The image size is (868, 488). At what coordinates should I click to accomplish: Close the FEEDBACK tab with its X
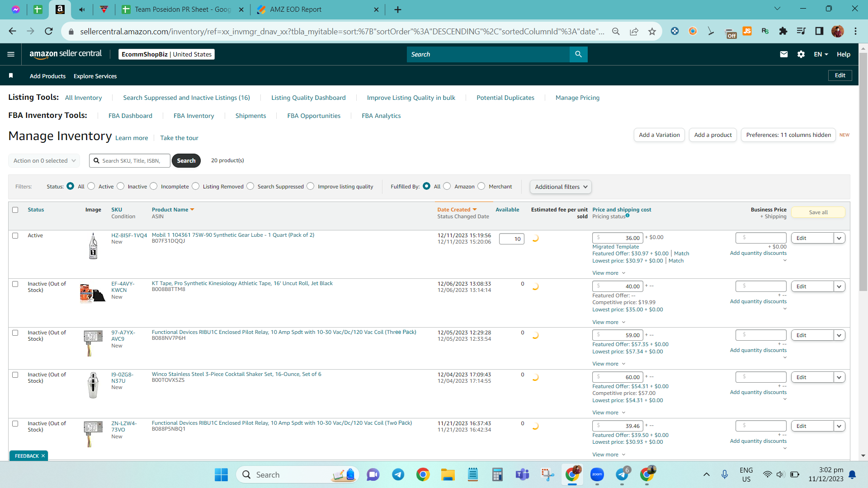[43, 455]
